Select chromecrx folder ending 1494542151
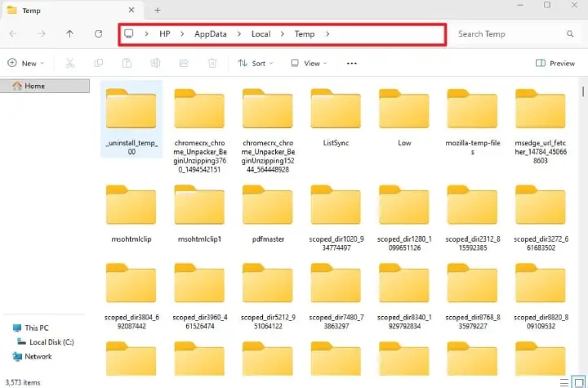 (199, 129)
